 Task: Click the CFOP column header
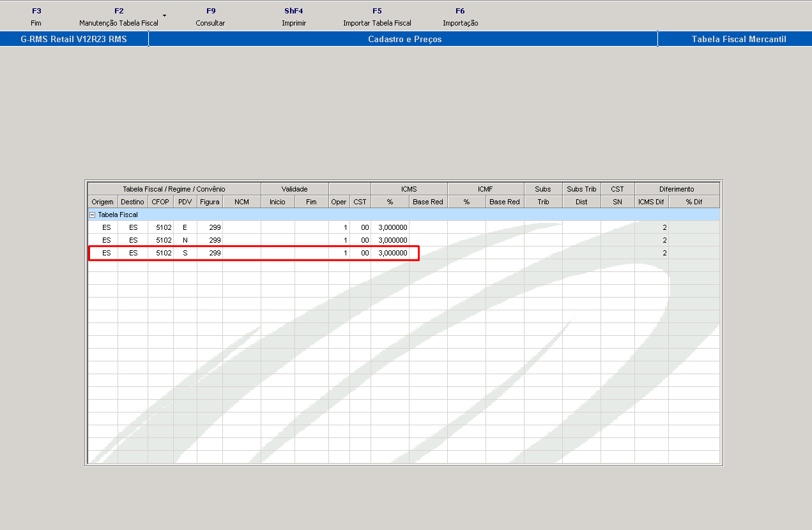pos(160,202)
